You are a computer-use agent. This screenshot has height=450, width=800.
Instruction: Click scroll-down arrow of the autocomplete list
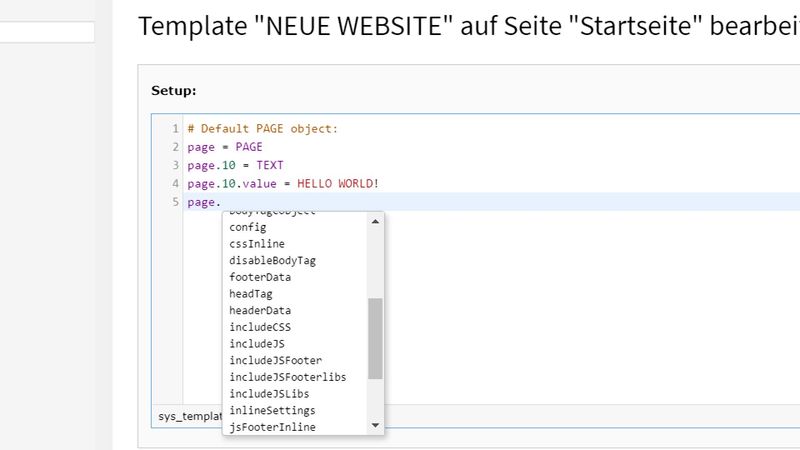coord(376,425)
